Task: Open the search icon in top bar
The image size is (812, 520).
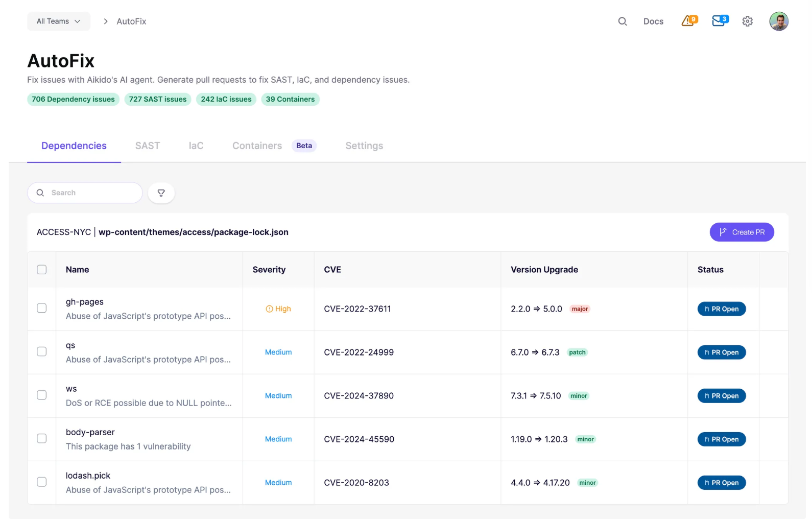Action: 622,21
